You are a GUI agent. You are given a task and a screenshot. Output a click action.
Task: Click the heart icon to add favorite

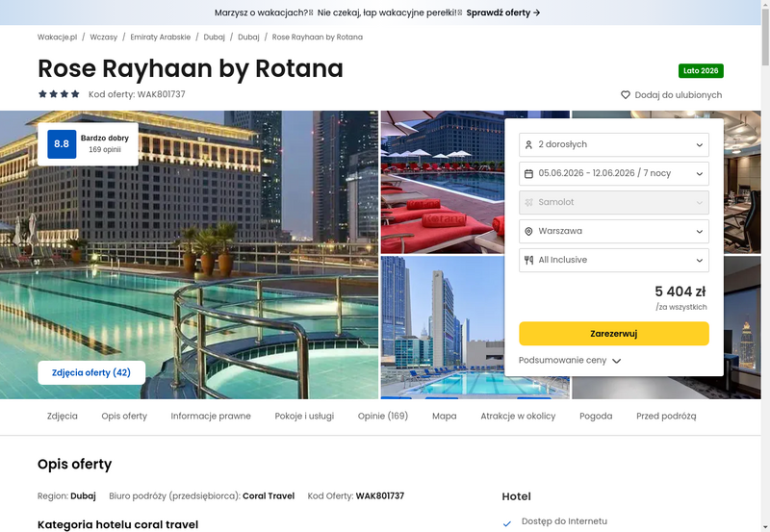[625, 95]
